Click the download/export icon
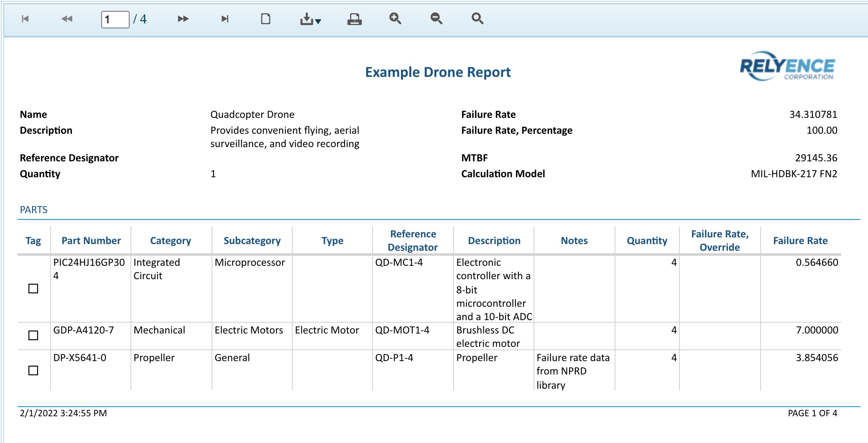 306,19
